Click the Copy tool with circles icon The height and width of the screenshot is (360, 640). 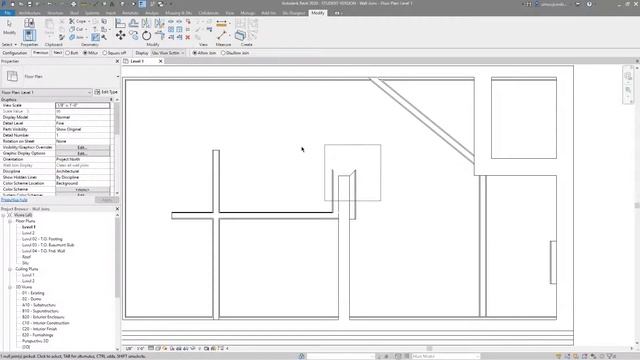[x=133, y=36]
